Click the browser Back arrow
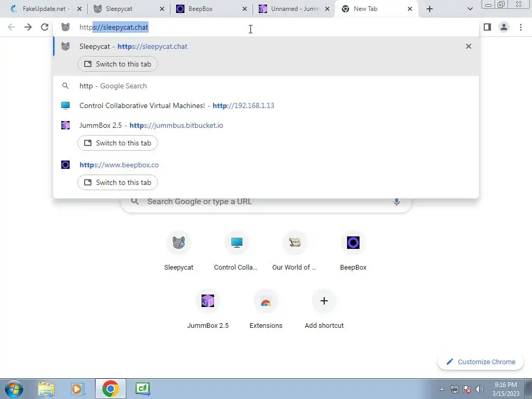 [x=11, y=27]
